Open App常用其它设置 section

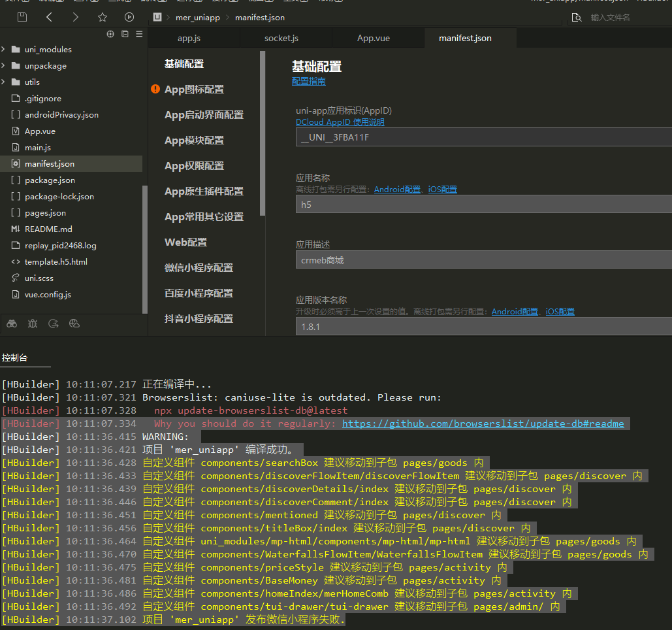coord(204,217)
